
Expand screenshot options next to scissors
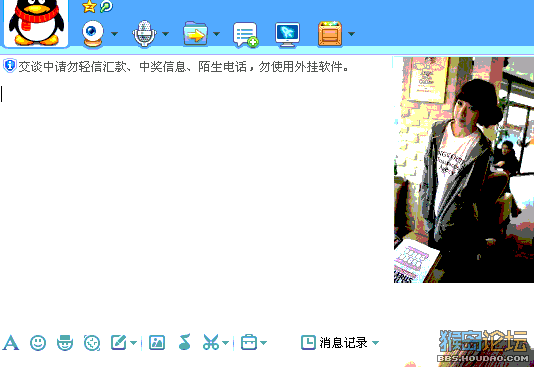point(225,343)
